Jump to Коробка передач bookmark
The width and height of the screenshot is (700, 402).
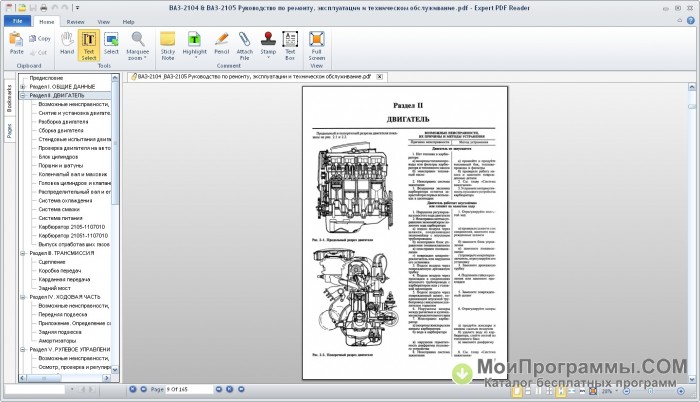pyautogui.click(x=60, y=271)
